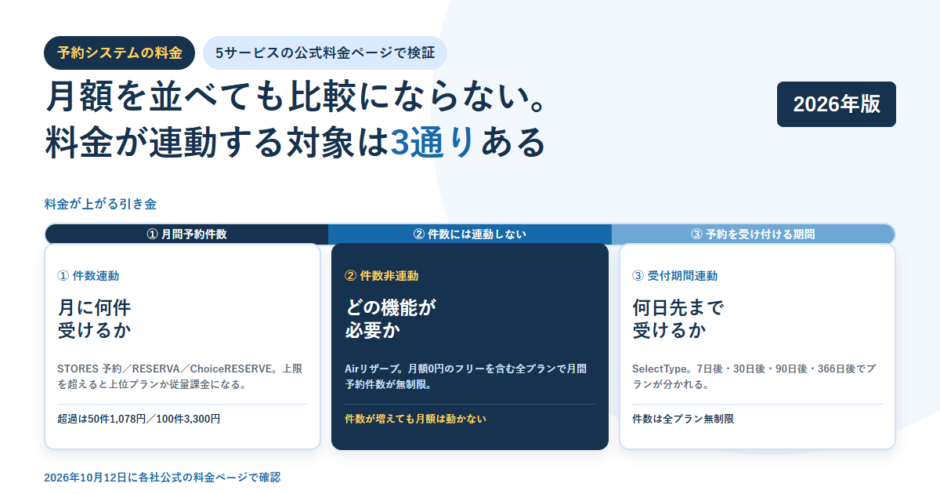Click the ① 件数連動 card label

point(88,276)
